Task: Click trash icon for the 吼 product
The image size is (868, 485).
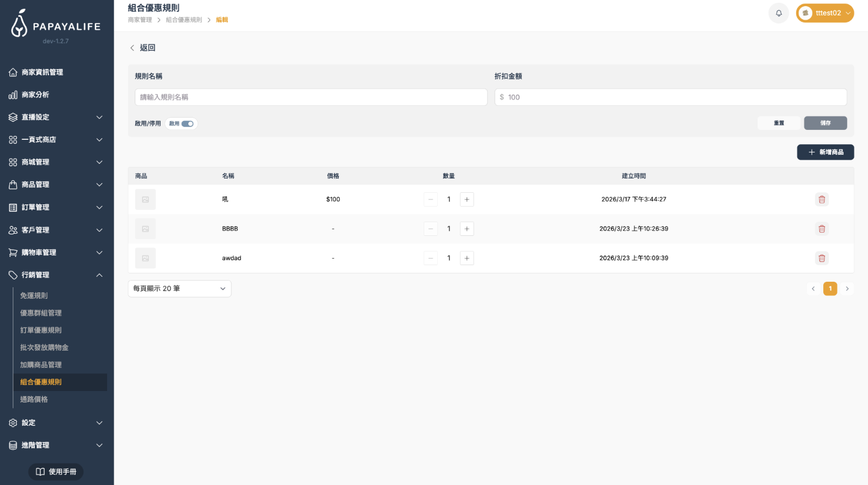Action: click(822, 199)
